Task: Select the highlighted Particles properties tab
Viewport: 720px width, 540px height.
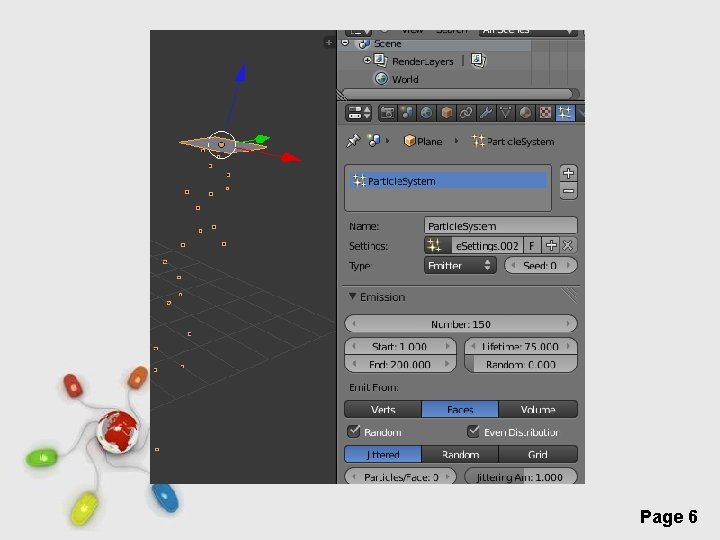Action: pos(565,113)
